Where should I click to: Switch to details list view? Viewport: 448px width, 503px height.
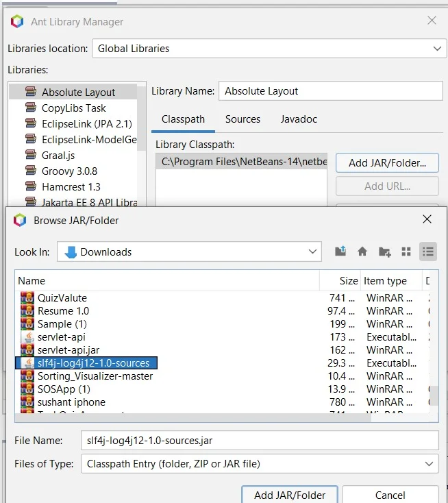428,251
